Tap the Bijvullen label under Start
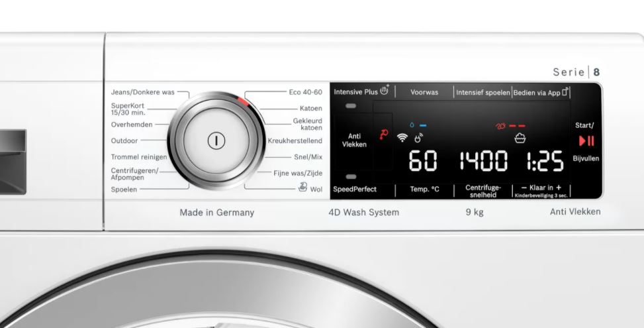This screenshot has height=328, width=644. coord(586,158)
